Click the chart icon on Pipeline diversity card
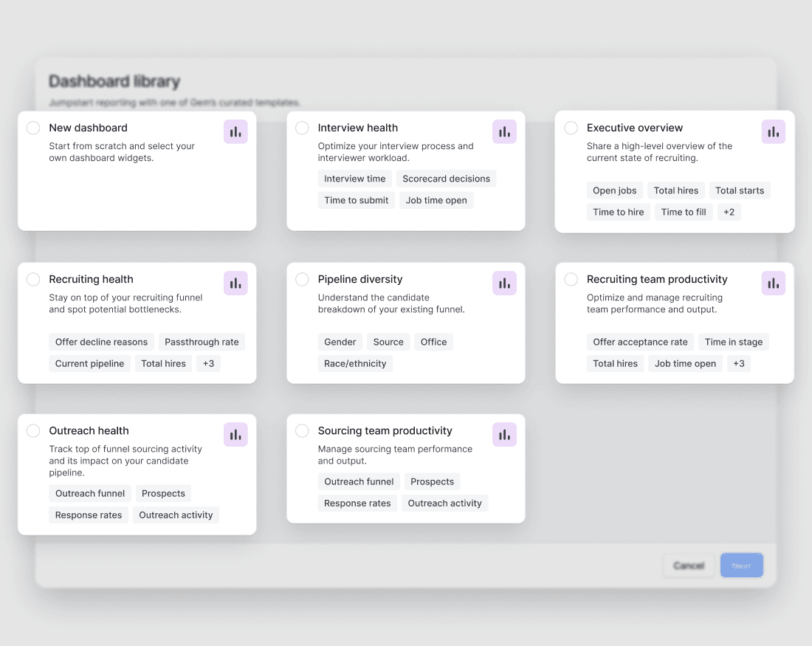The image size is (812, 646). [504, 283]
